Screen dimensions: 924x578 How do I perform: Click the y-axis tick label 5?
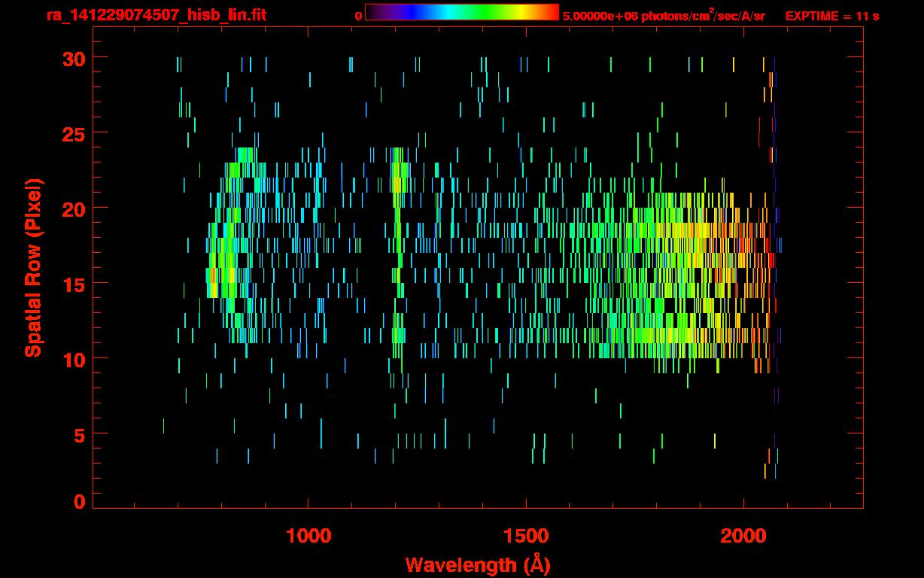78,434
